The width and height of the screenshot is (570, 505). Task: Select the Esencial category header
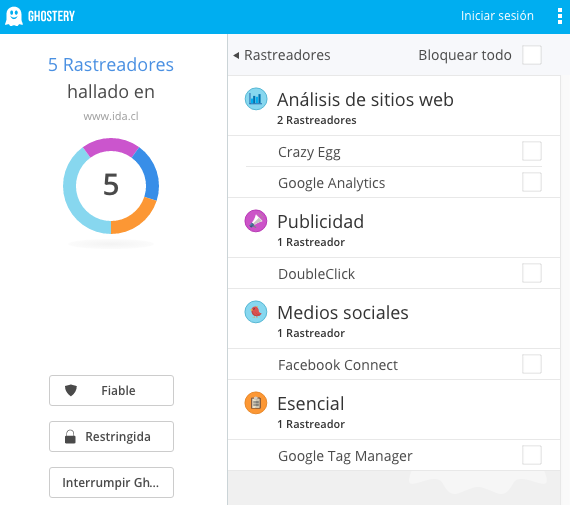click(x=394, y=410)
